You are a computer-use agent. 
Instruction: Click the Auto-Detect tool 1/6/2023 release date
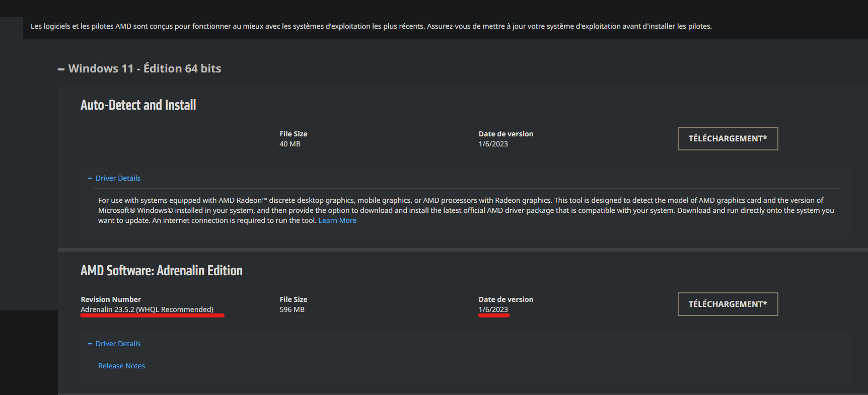click(493, 144)
